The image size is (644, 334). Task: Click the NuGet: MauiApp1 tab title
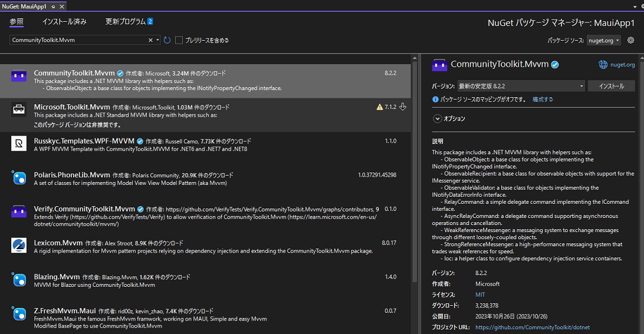click(24, 6)
